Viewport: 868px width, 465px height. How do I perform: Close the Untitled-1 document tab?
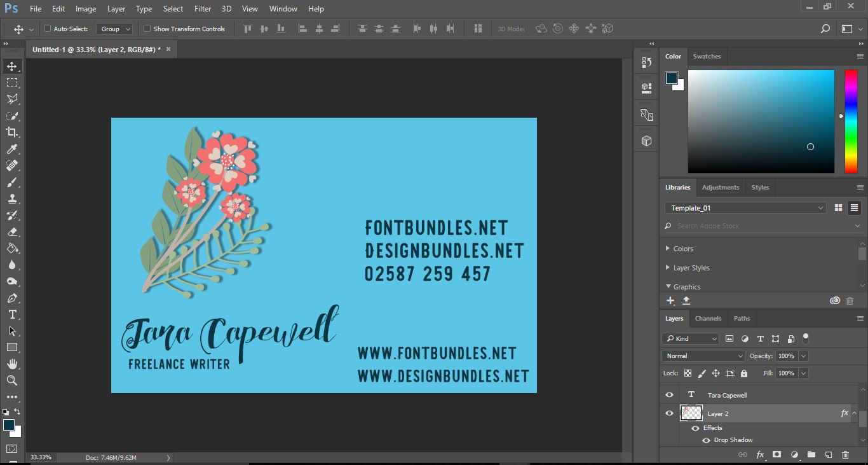tap(168, 49)
